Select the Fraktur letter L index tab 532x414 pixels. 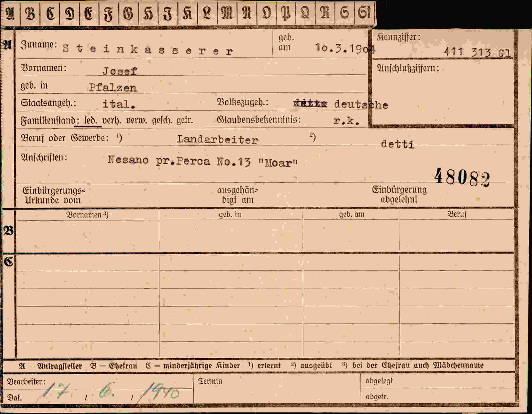pos(207,13)
